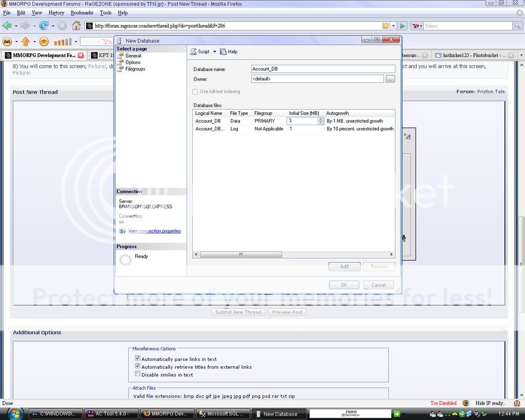This screenshot has width=525, height=420.
Task: Open the Script dropdown arrow
Action: tap(215, 51)
